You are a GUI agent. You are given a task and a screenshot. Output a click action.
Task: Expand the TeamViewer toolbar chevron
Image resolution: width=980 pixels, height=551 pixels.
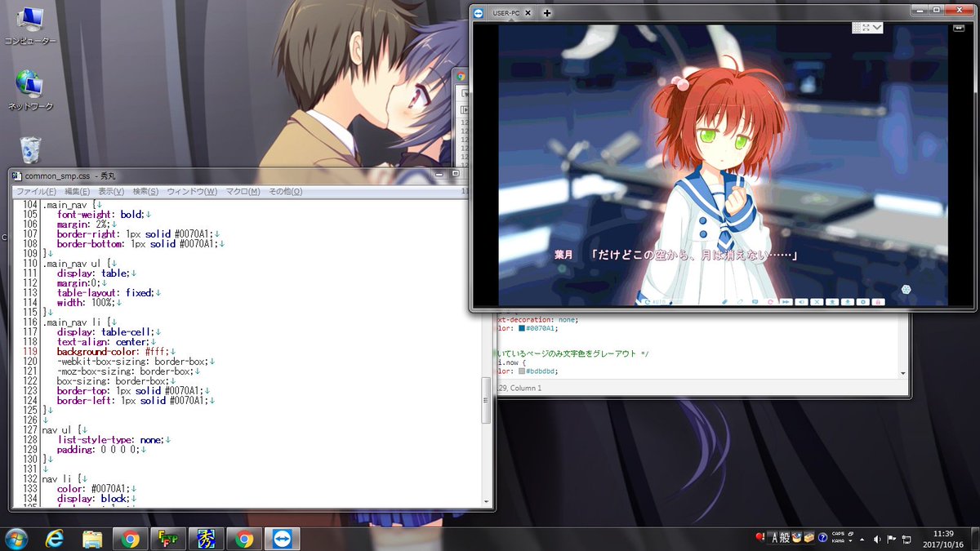[877, 28]
